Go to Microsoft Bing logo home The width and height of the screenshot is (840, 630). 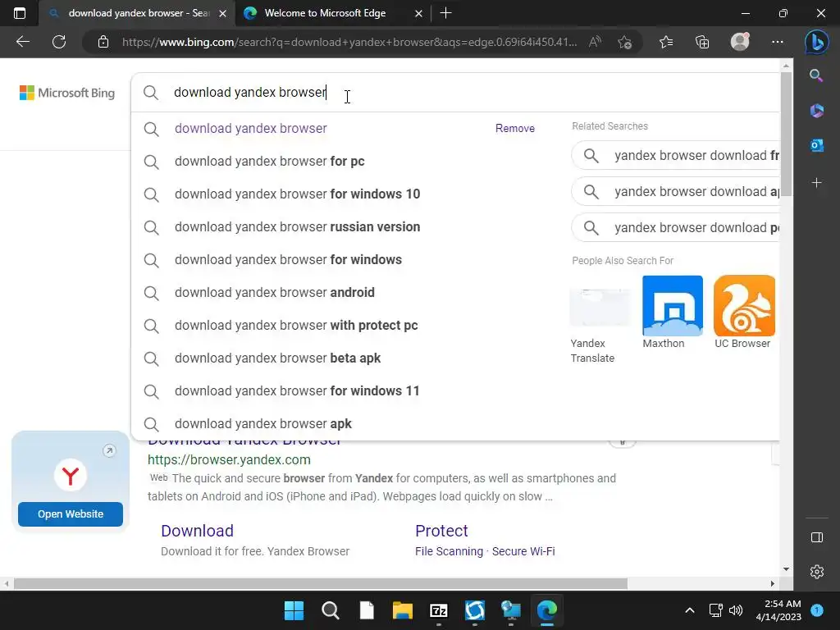pyautogui.click(x=67, y=93)
